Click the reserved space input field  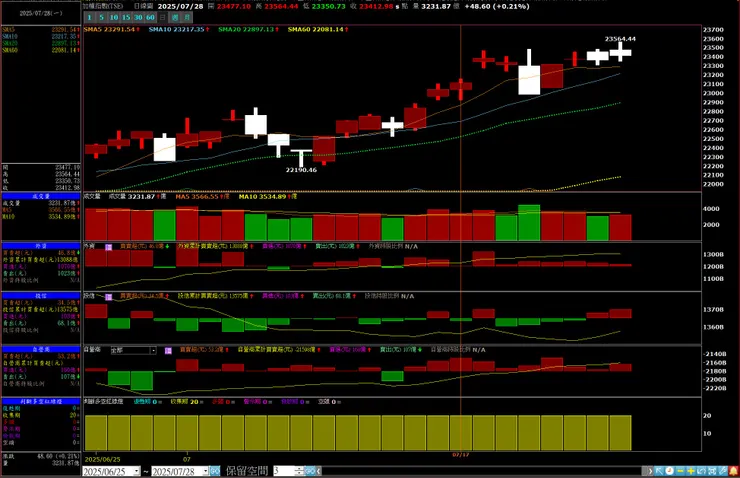[284, 471]
